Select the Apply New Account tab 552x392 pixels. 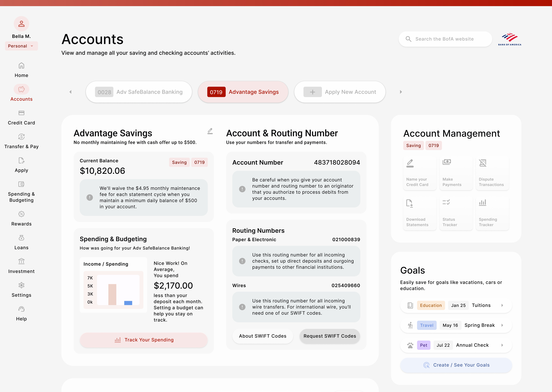pyautogui.click(x=340, y=92)
